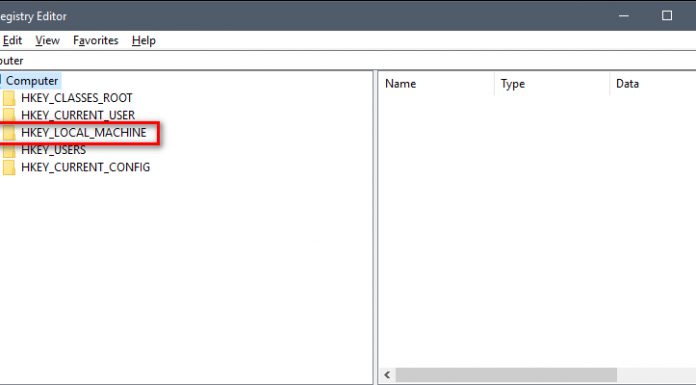Open the Edit menu

pos(12,40)
